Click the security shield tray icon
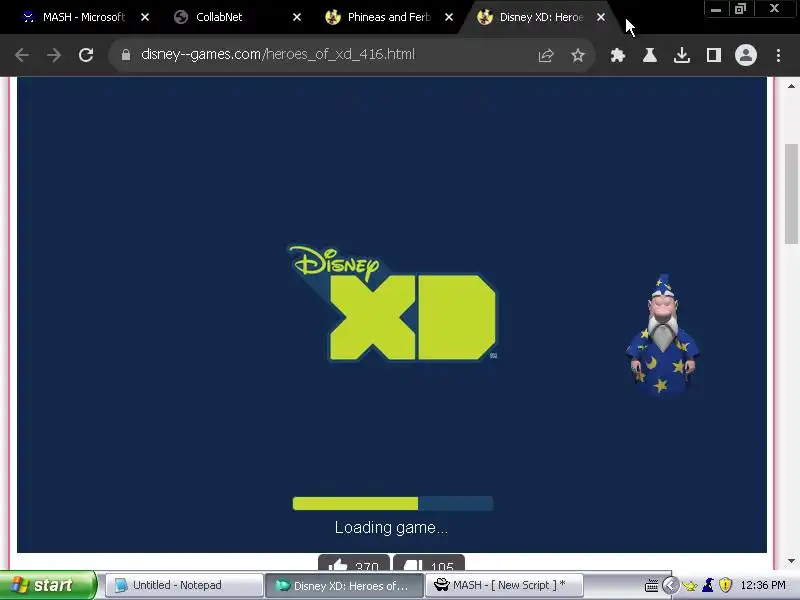This screenshot has width=800, height=600. (726, 585)
